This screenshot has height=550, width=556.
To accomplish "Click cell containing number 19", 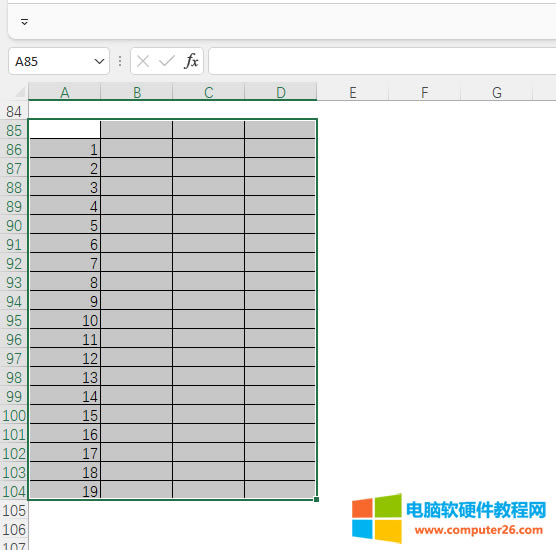I will coord(65,491).
